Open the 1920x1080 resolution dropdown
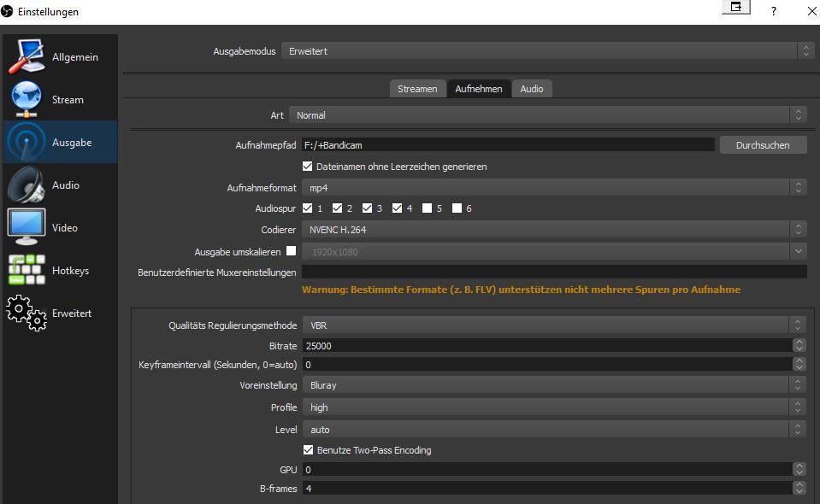820x504 pixels. coord(554,252)
